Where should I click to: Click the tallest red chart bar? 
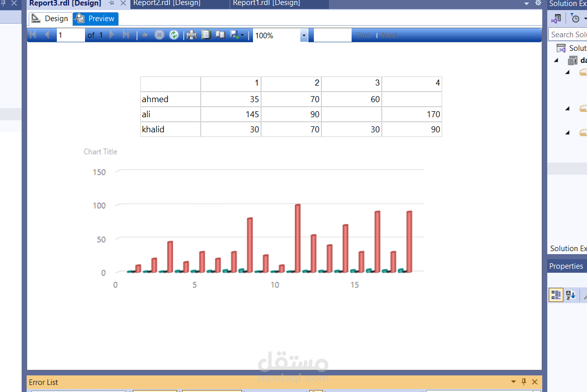[x=298, y=238]
